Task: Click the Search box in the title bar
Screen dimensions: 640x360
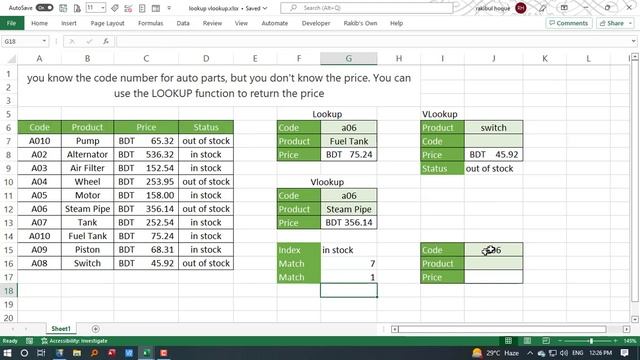Action: click(367, 8)
